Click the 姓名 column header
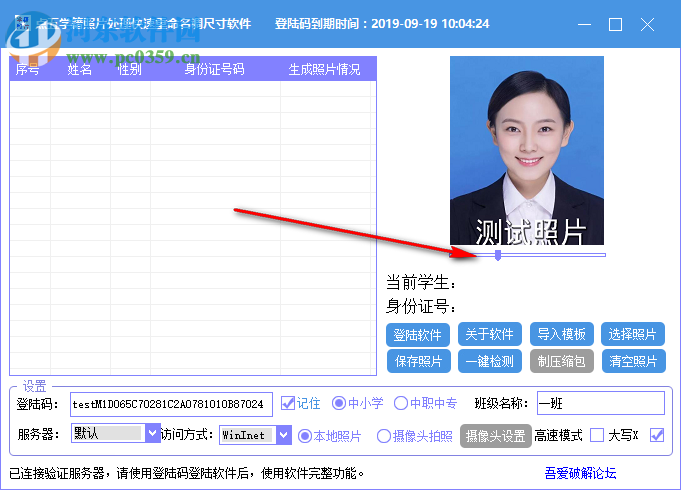The width and height of the screenshot is (681, 490). tap(79, 69)
